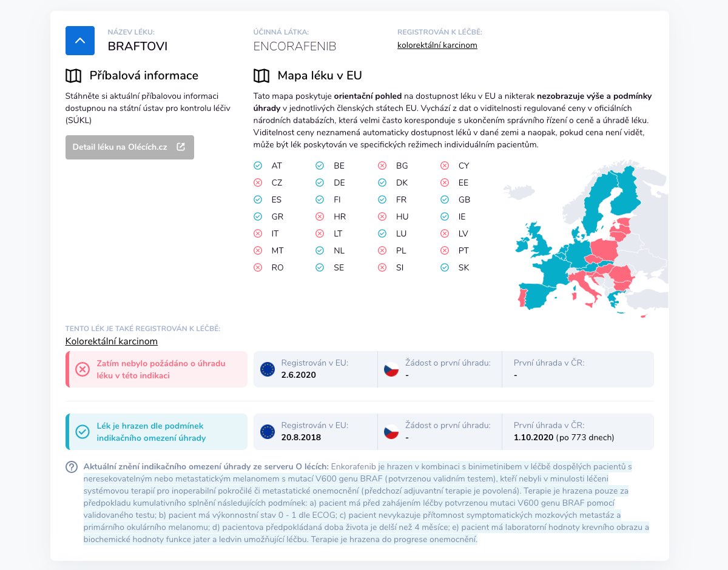Select the LU country label
The width and height of the screenshot is (728, 570).
[401, 233]
